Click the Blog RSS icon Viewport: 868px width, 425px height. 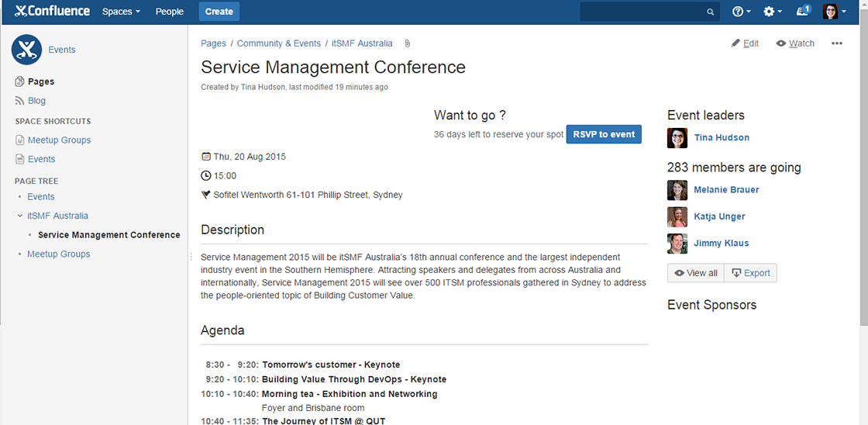pyautogui.click(x=19, y=101)
